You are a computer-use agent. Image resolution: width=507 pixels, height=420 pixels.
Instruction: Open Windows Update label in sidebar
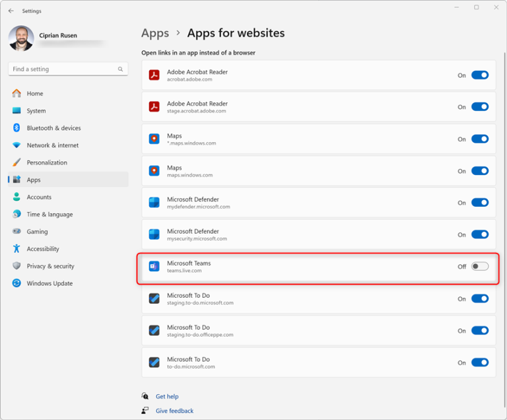tap(50, 283)
